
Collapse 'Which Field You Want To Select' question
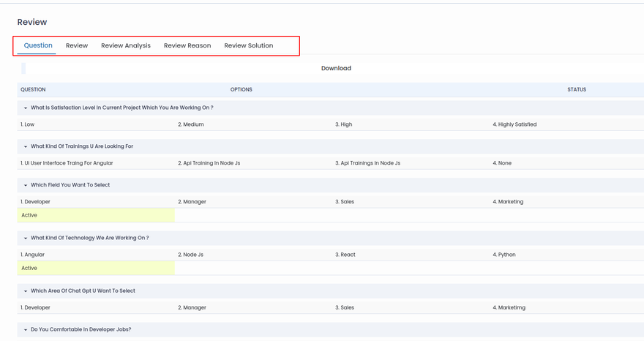(x=26, y=185)
